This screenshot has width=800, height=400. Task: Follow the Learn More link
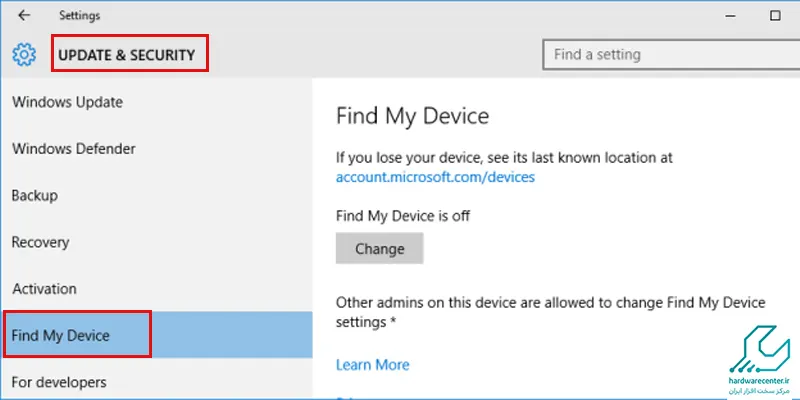coord(372,365)
